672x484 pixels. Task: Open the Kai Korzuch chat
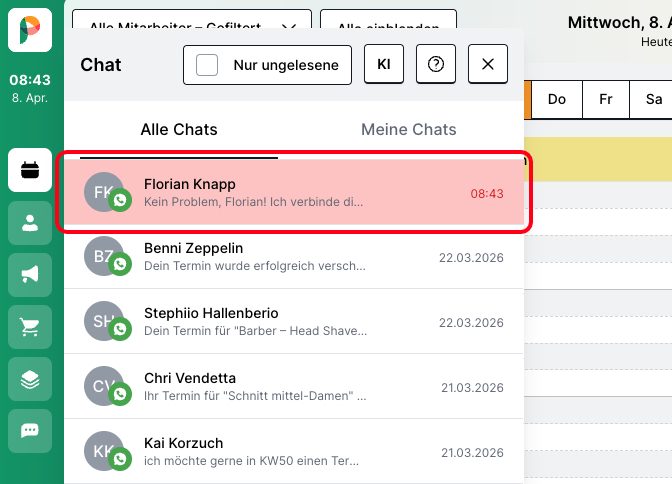tap(294, 451)
